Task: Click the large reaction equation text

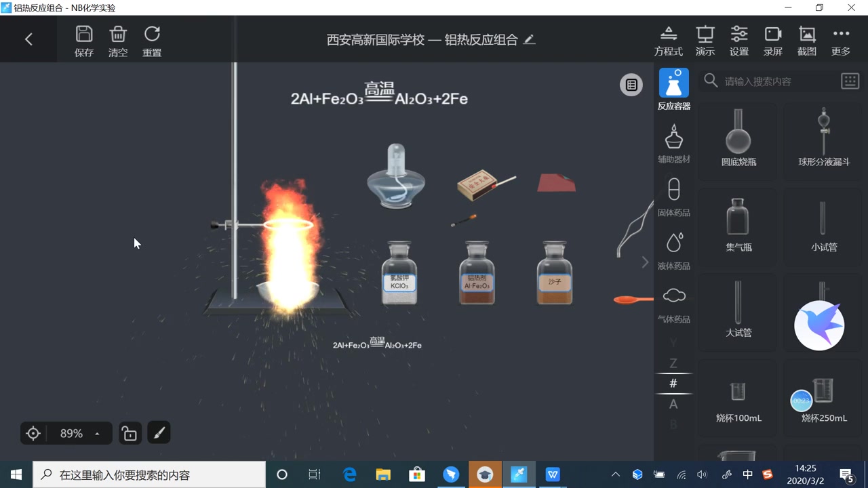Action: 379,95
